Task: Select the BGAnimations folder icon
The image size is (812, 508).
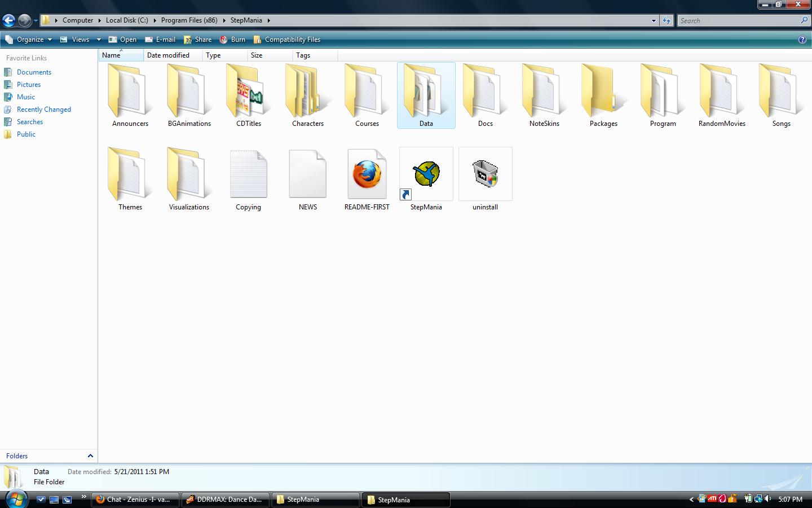Action: 189,90
